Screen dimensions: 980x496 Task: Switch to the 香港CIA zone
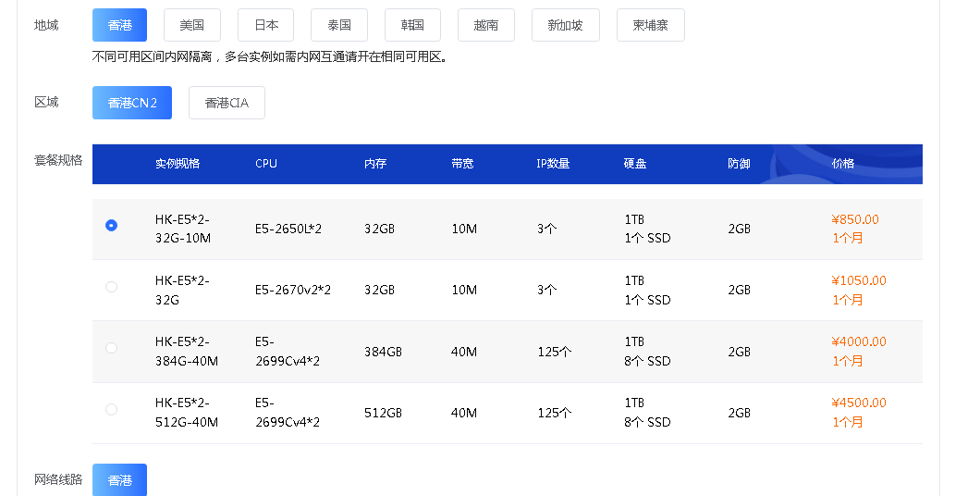tap(227, 103)
